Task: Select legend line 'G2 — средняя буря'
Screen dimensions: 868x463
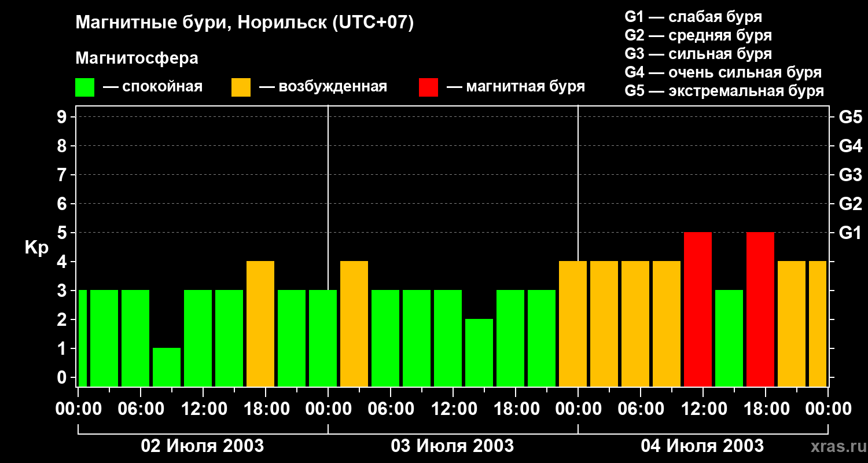Action: [x=698, y=35]
